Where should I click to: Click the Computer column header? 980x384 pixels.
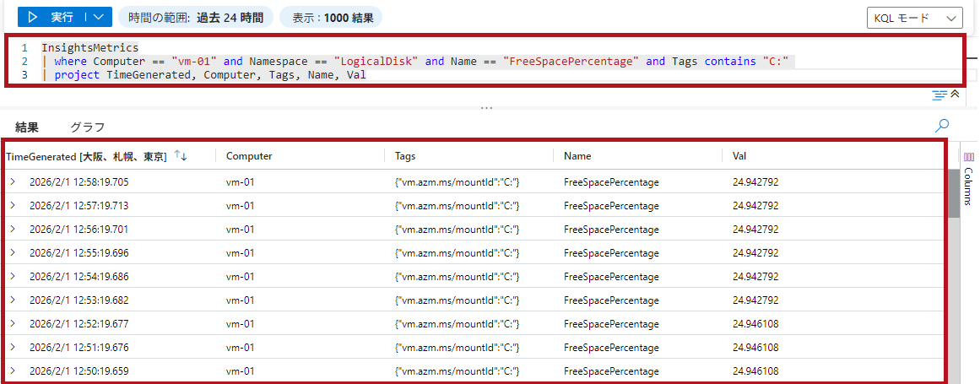[x=249, y=156]
